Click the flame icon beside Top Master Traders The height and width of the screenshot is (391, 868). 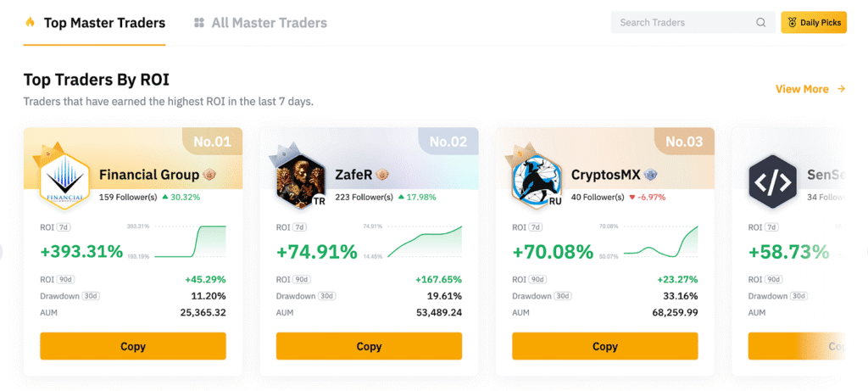[x=30, y=23]
